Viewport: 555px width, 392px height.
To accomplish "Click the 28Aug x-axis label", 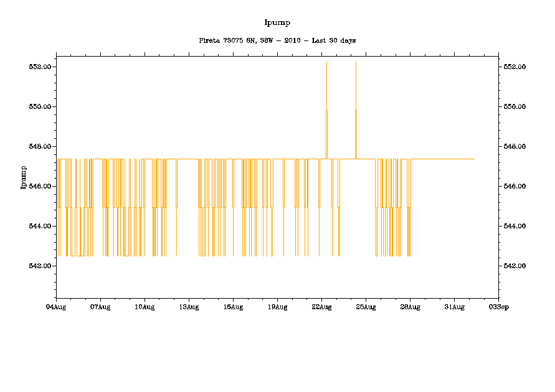I will pyautogui.click(x=410, y=307).
